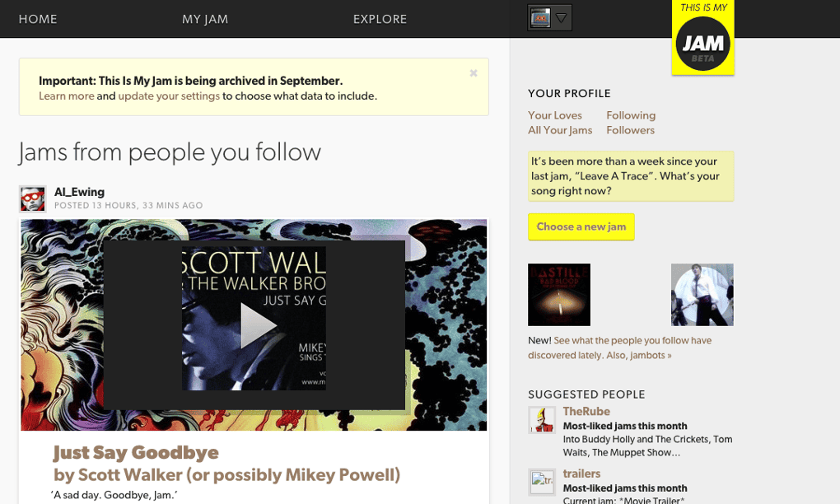The width and height of the screenshot is (840, 504).
Task: Click Al_Ewing's avatar icon
Action: click(x=32, y=198)
